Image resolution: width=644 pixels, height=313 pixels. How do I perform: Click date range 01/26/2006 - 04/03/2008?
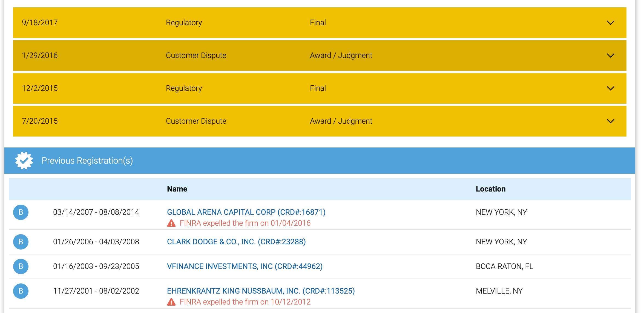click(96, 242)
